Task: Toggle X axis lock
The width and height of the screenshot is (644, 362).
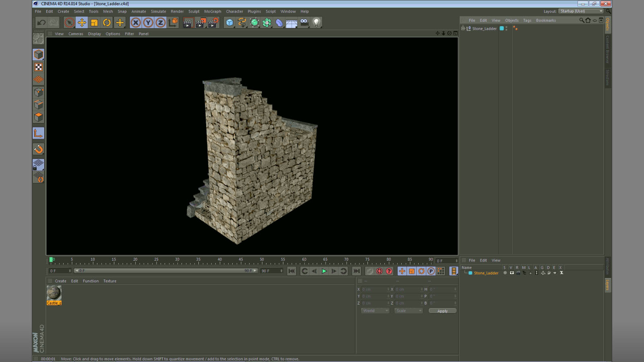Action: 136,23
